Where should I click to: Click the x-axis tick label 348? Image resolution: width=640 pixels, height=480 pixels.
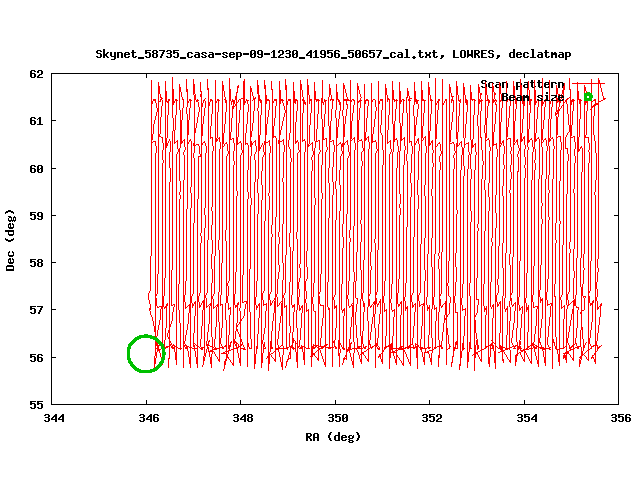[x=243, y=418]
